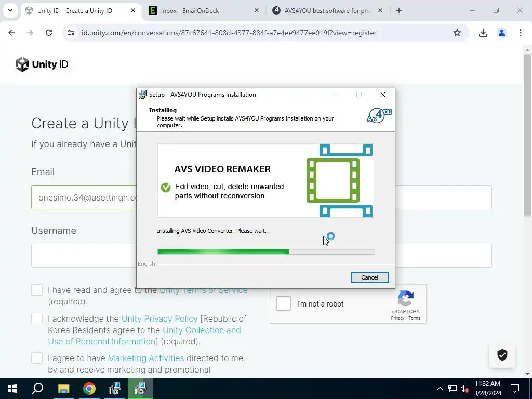Open Google Chrome from the taskbar
The height and width of the screenshot is (399, 532).
[89, 389]
